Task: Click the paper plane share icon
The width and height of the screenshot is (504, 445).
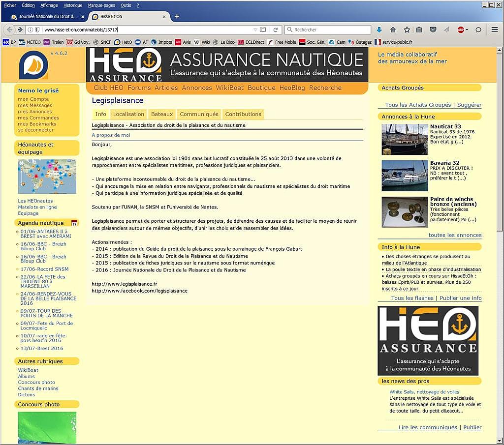Action: [447, 30]
